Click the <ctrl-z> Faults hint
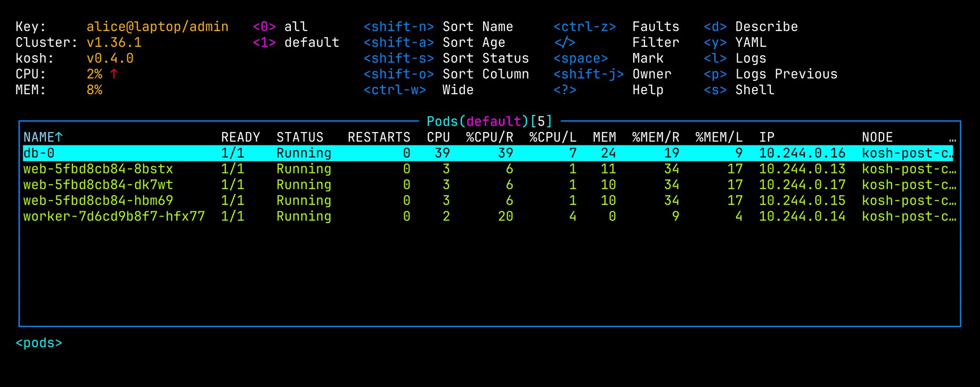 pyautogui.click(x=616, y=27)
